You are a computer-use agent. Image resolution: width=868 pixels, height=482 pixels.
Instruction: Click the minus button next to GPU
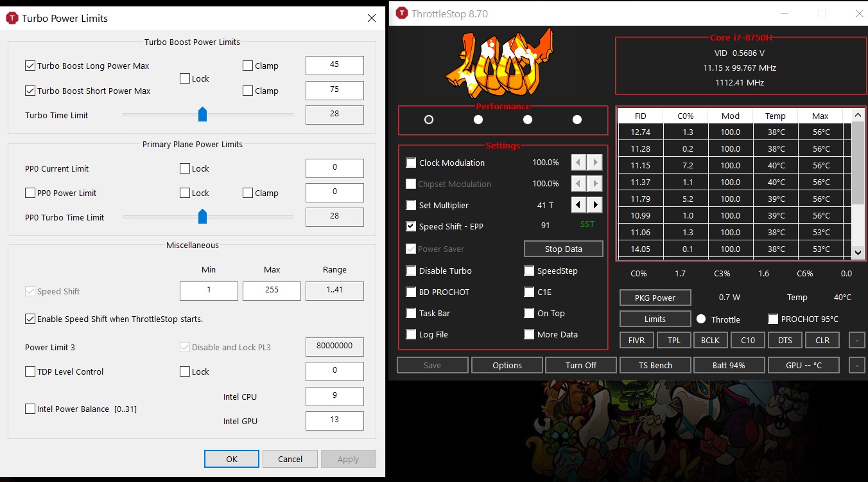click(x=856, y=365)
